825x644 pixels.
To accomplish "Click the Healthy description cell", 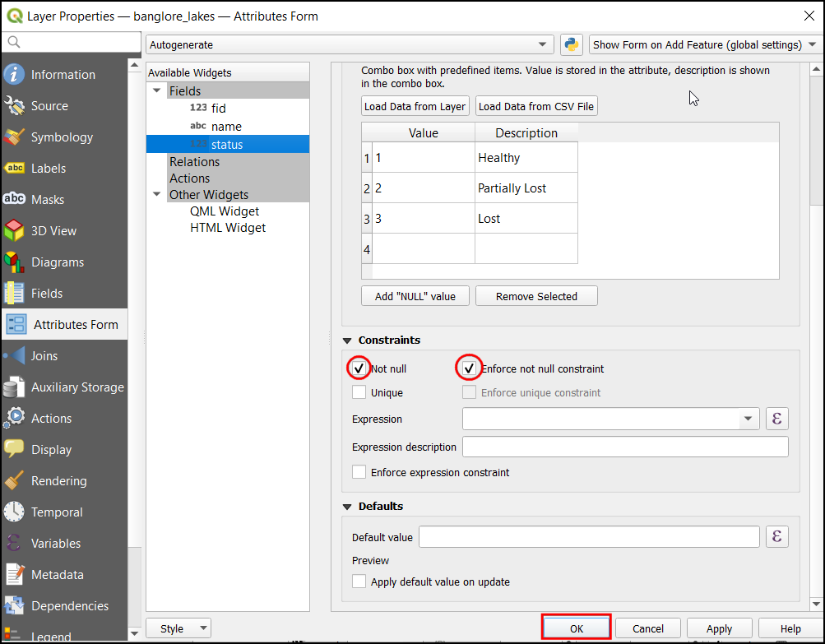I will tap(526, 157).
